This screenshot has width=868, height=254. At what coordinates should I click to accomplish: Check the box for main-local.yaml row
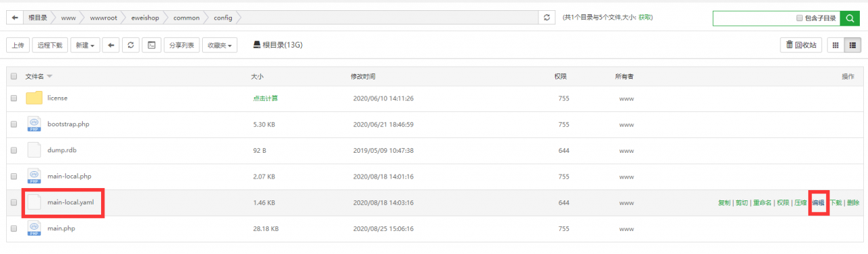click(14, 202)
